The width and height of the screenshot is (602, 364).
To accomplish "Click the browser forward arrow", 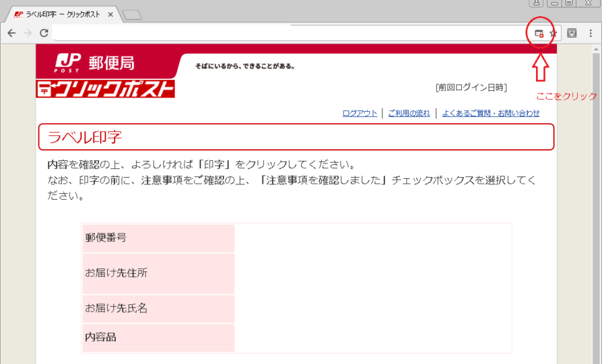I will pos(28,33).
